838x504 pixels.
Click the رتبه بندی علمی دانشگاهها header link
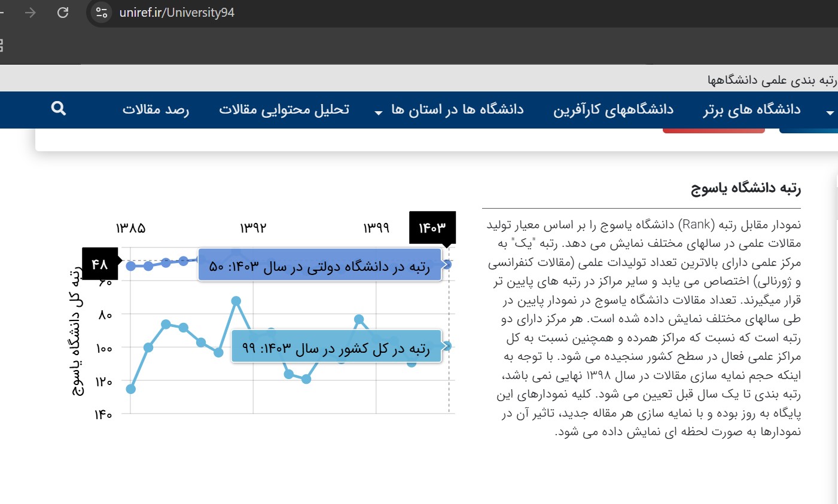tap(772, 80)
